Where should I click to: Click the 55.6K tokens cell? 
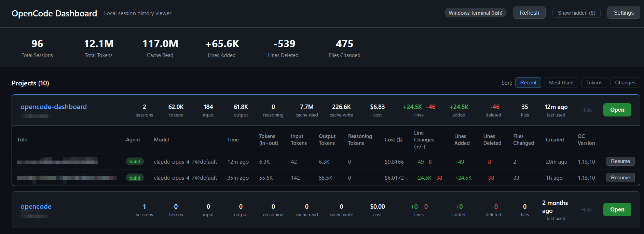click(266, 178)
